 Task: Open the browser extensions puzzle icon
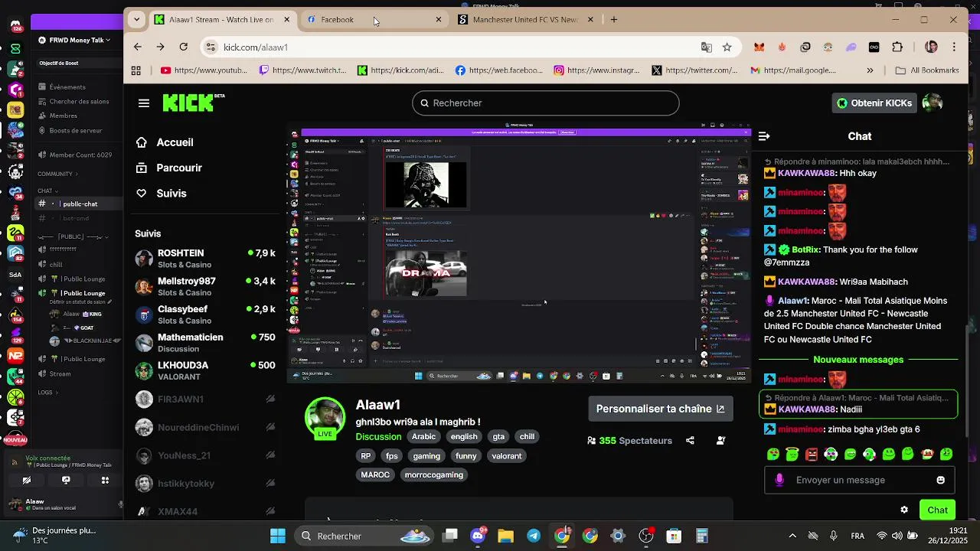[x=897, y=47]
